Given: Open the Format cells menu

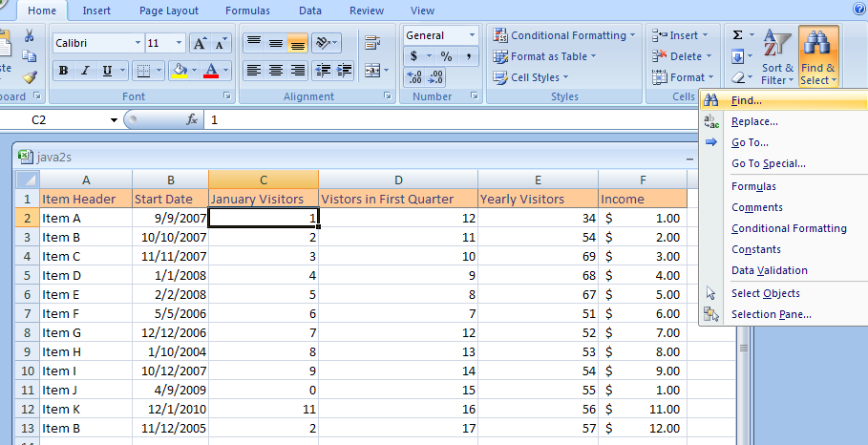Looking at the screenshot, I should tap(683, 77).
